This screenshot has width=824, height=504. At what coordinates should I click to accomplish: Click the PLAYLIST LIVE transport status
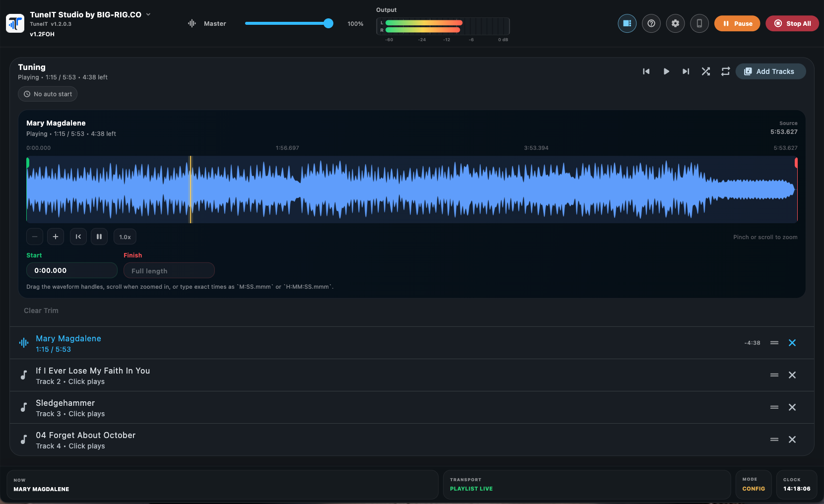[x=587, y=485]
